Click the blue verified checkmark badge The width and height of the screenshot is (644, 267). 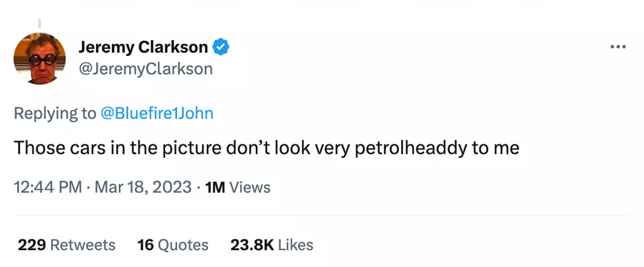[x=220, y=47]
